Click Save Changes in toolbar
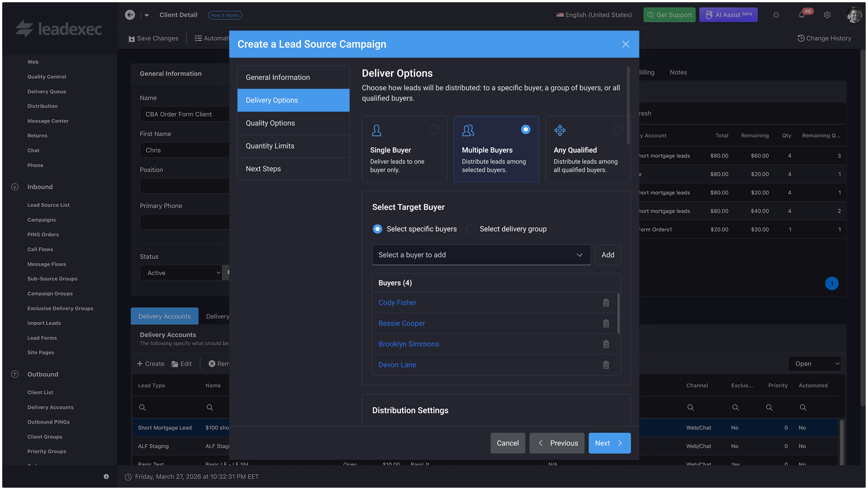This screenshot has height=490, width=868. (x=153, y=38)
